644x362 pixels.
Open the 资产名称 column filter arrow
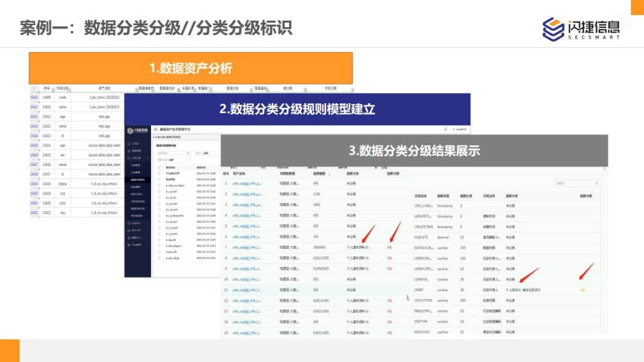136,89
